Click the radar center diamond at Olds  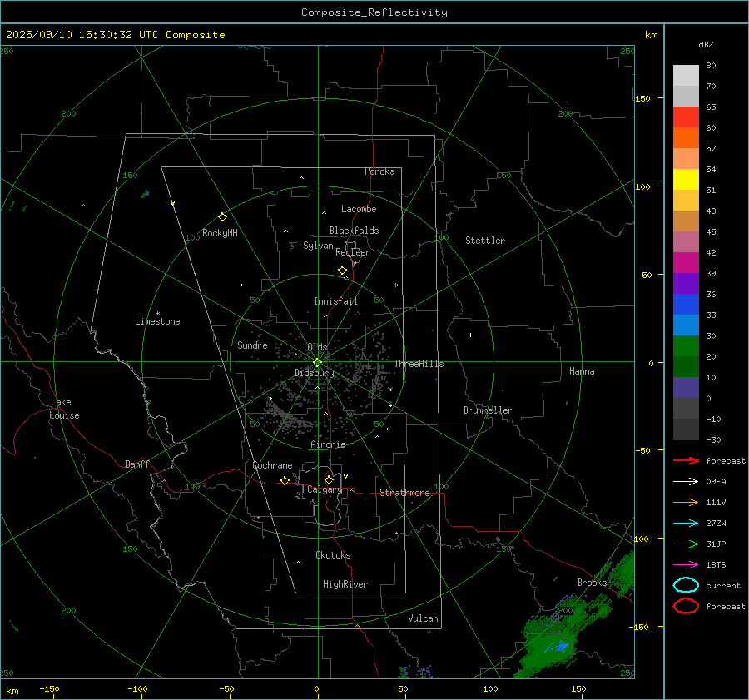tap(317, 363)
